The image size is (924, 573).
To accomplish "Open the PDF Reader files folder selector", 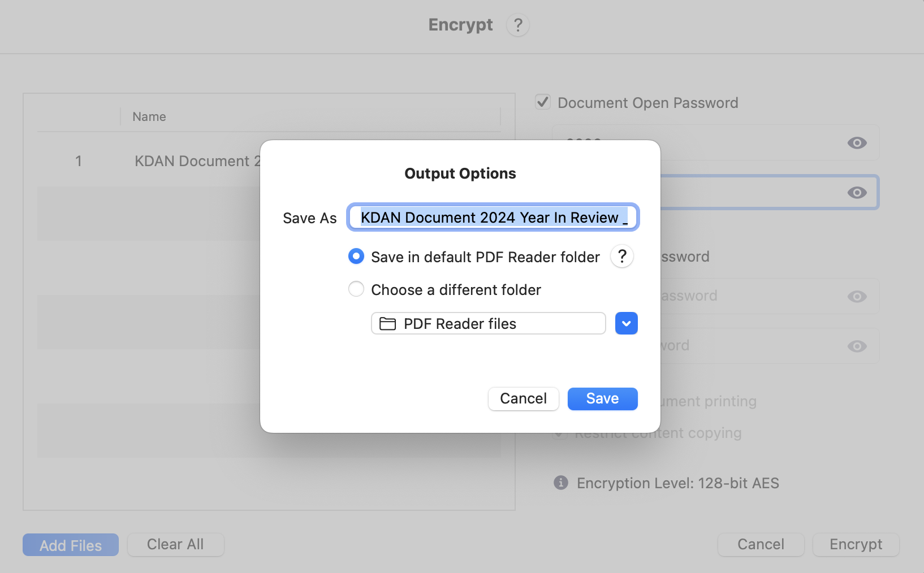I will click(489, 323).
